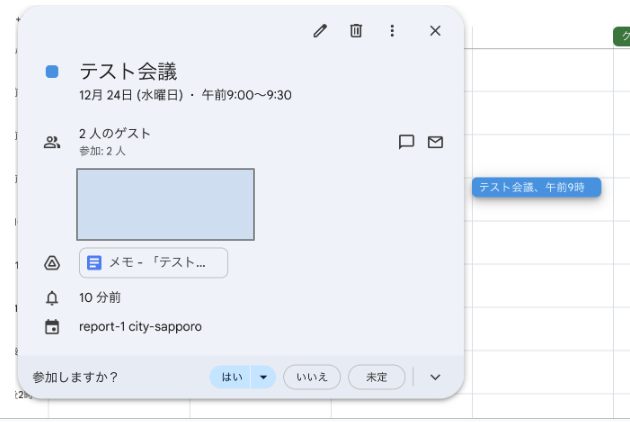This screenshot has height=422, width=630.
Task: Open dropdown arrow next to はい
Action: 263,377
